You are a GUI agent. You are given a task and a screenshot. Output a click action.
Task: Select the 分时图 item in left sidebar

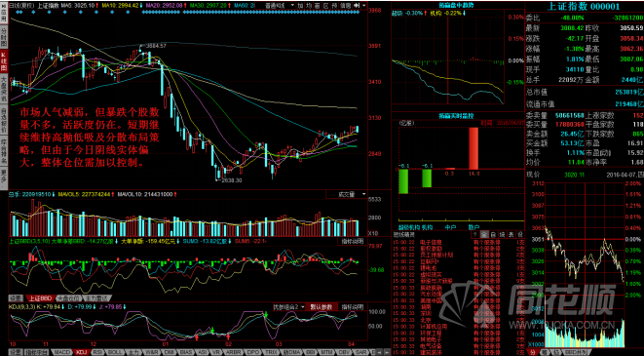point(4,37)
